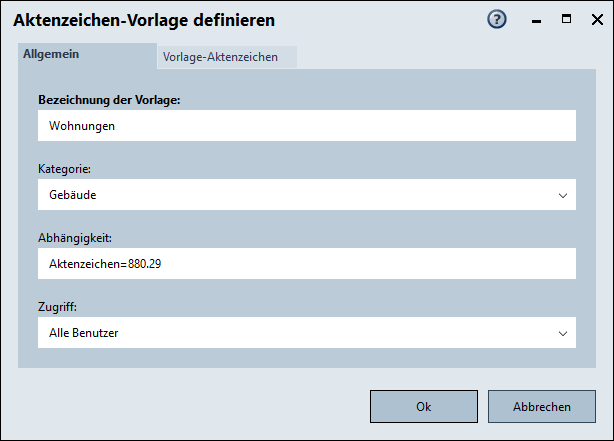Viewport: 614px width, 441px height.
Task: Close the Aktenzeichen-Vorlage definieren dialog
Action: click(x=593, y=19)
